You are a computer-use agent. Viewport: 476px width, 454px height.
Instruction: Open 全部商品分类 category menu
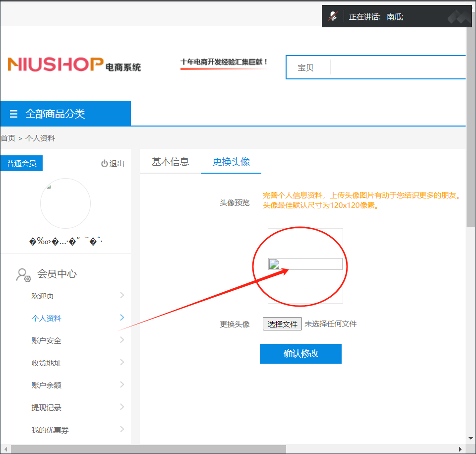click(65, 113)
